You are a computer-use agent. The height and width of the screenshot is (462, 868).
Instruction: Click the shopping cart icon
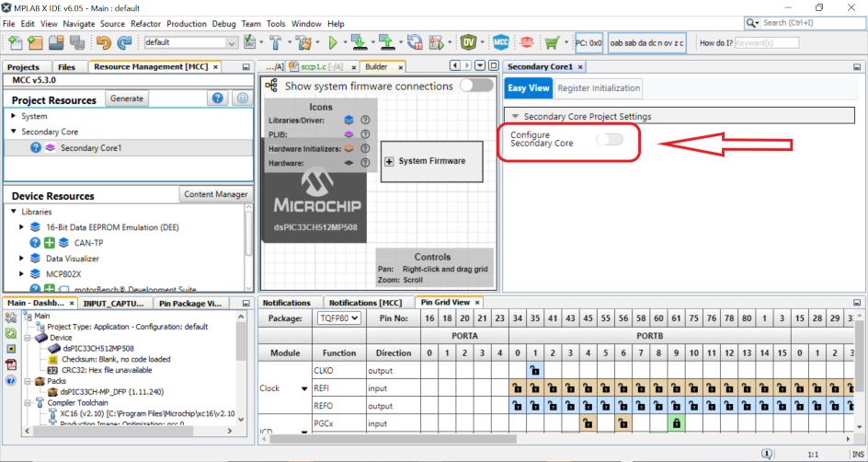[552, 42]
